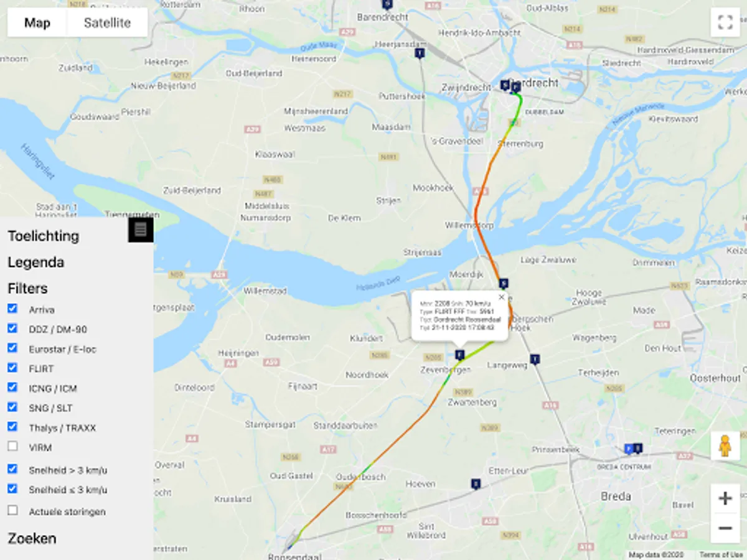Enable Actuele storingen checkbox
The height and width of the screenshot is (560, 747).
coord(12,510)
